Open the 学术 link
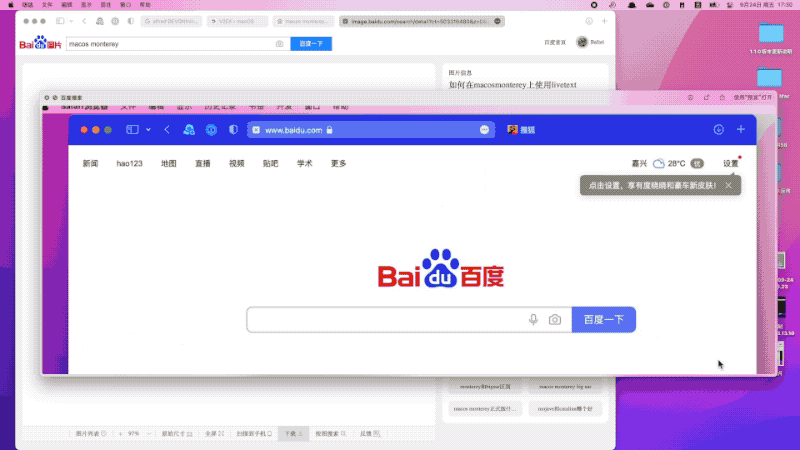The height and width of the screenshot is (450, 800). (x=305, y=163)
